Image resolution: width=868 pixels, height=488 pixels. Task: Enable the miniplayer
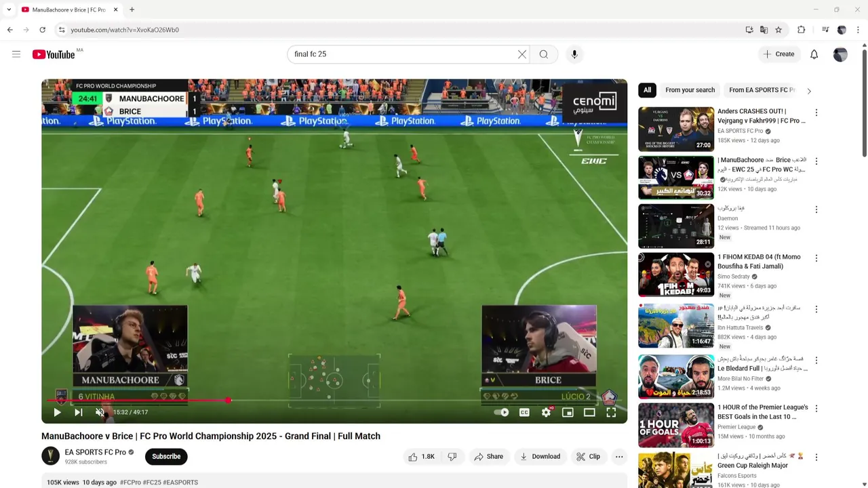pos(568,412)
